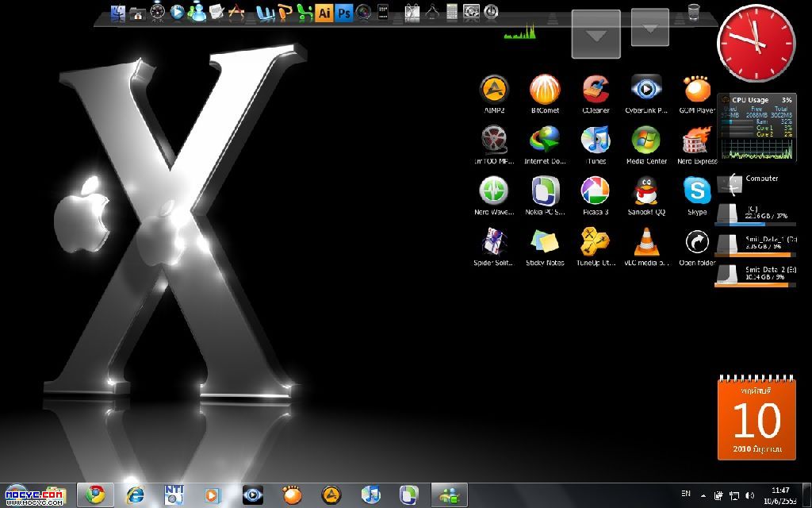Open the Internet Do... globe shortcut
This screenshot has height=508, width=812.
tap(545, 144)
